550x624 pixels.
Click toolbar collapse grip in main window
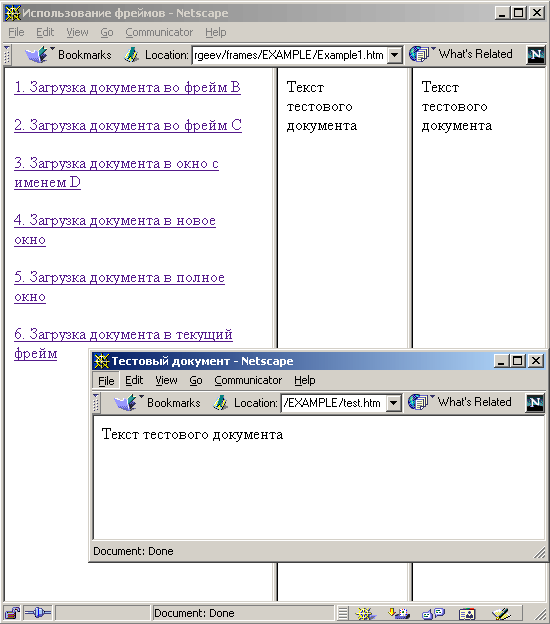[7, 55]
